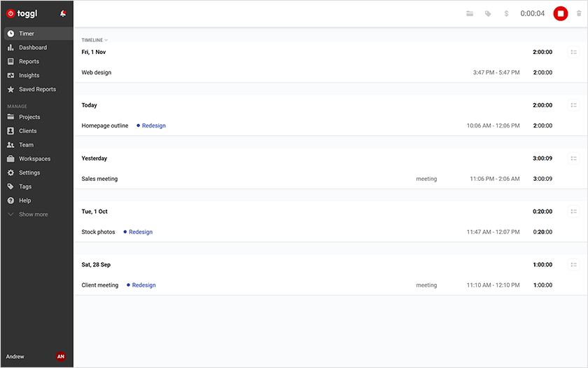Expand the Timeline dropdown
588x368 pixels.
point(94,40)
